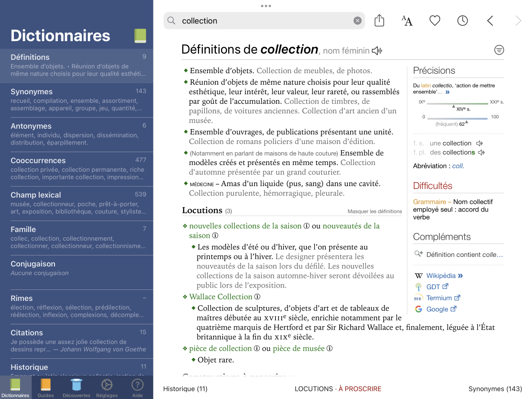Switch to the Dictionnaires tab
Screen dimensions: 532x399
[x=15, y=388]
